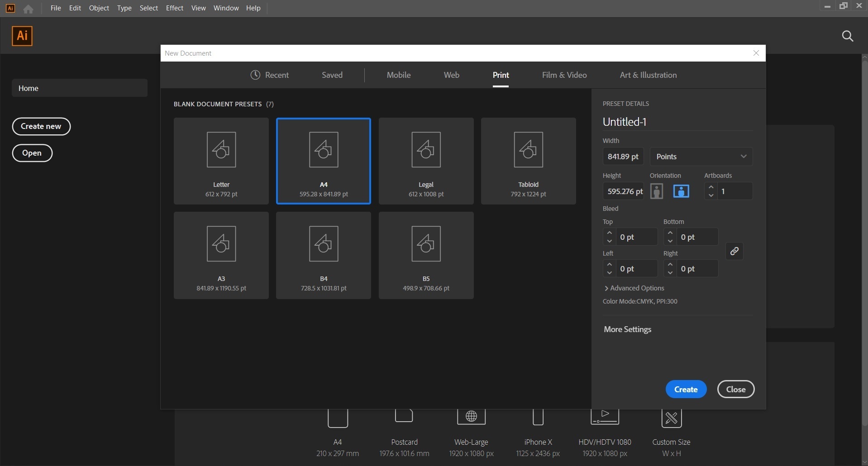Choose HDV/HDTV 1080 preset on Home screen

pos(605,433)
